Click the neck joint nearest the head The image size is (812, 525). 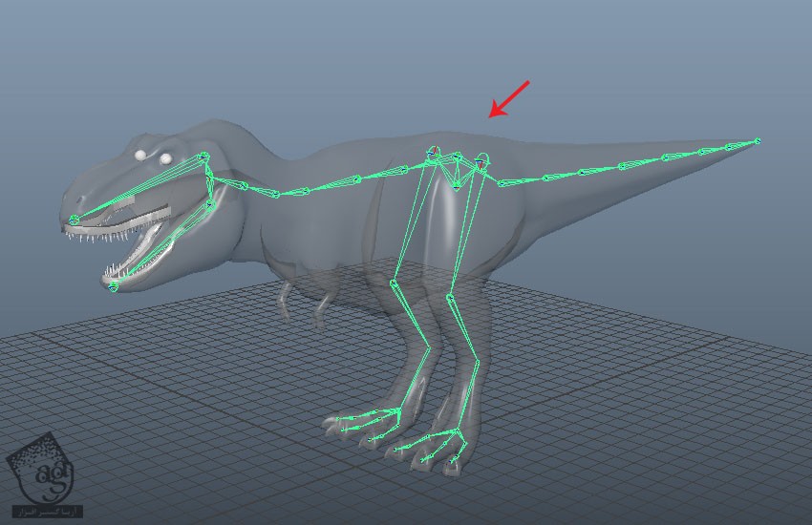pyautogui.click(x=243, y=184)
